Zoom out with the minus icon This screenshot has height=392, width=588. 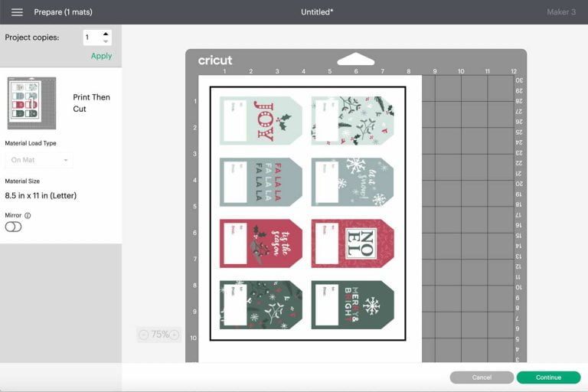pyautogui.click(x=144, y=335)
